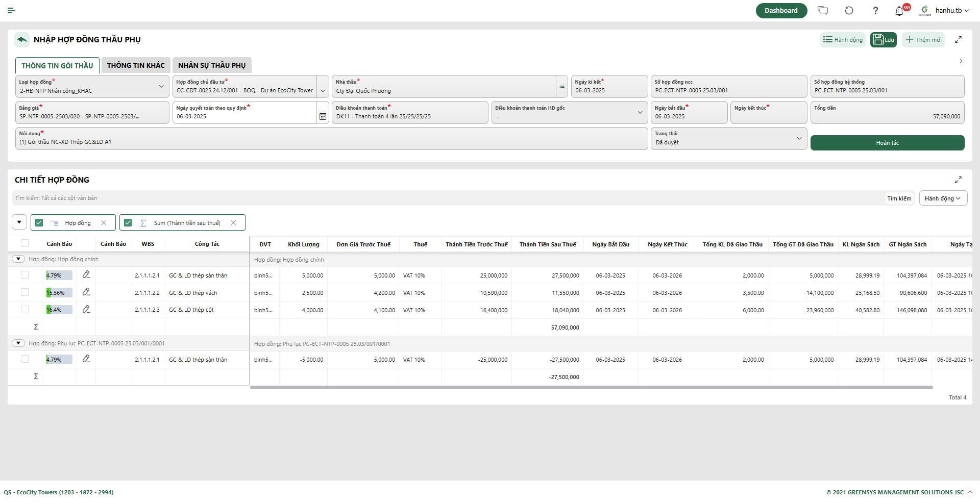Edit row GC & LD thép sàn thân in Hợp đồng chính
This screenshot has width=980, height=503.
coord(86,274)
